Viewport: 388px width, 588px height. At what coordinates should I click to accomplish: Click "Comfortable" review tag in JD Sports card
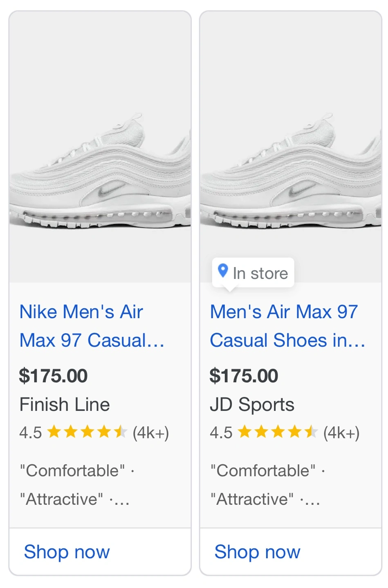[x=263, y=470]
